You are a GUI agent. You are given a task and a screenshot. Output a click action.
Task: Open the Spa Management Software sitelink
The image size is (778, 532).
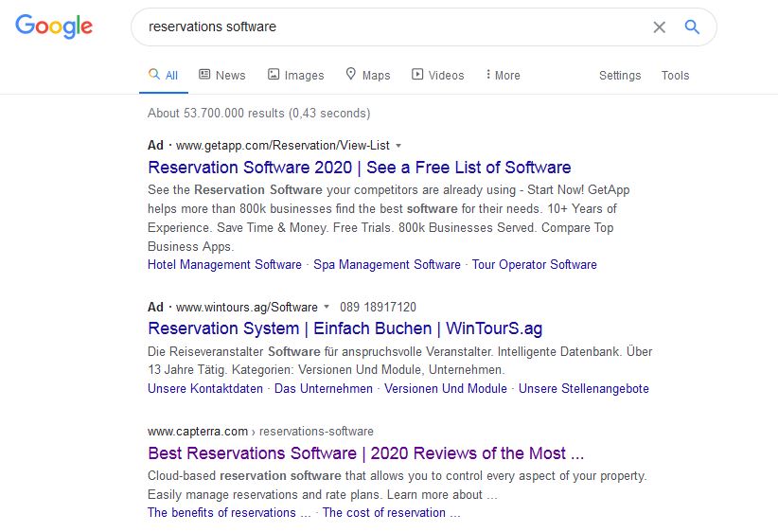coord(387,264)
